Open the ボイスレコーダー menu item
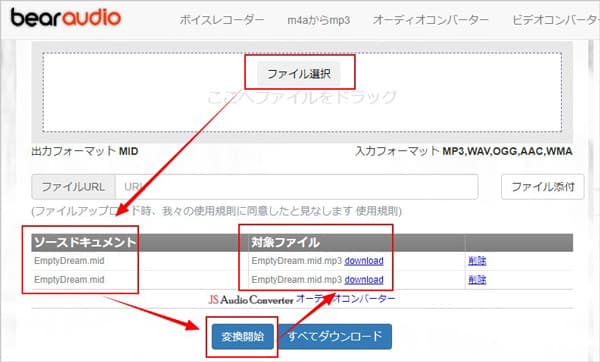 [x=222, y=20]
